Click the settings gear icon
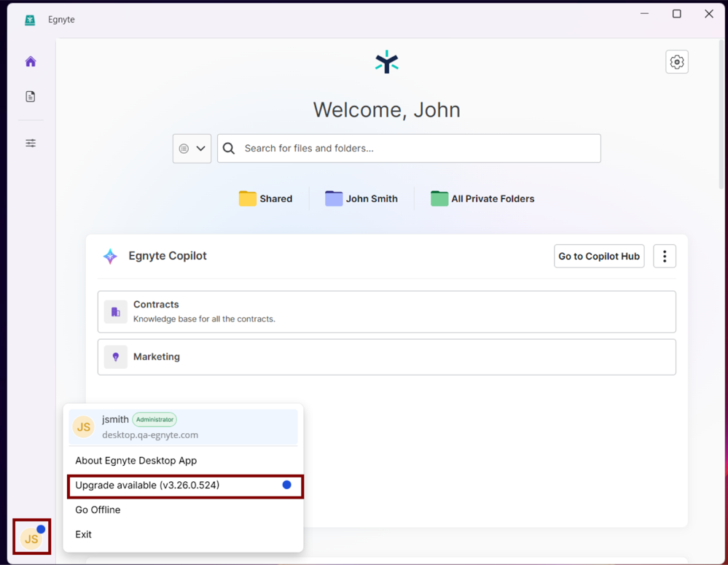728x565 pixels. pyautogui.click(x=677, y=62)
